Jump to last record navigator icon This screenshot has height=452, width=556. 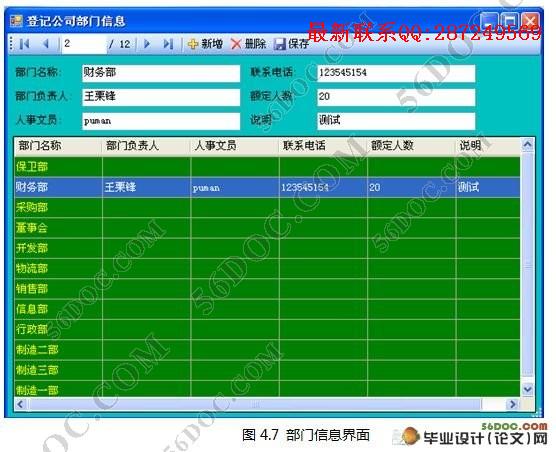click(x=168, y=44)
